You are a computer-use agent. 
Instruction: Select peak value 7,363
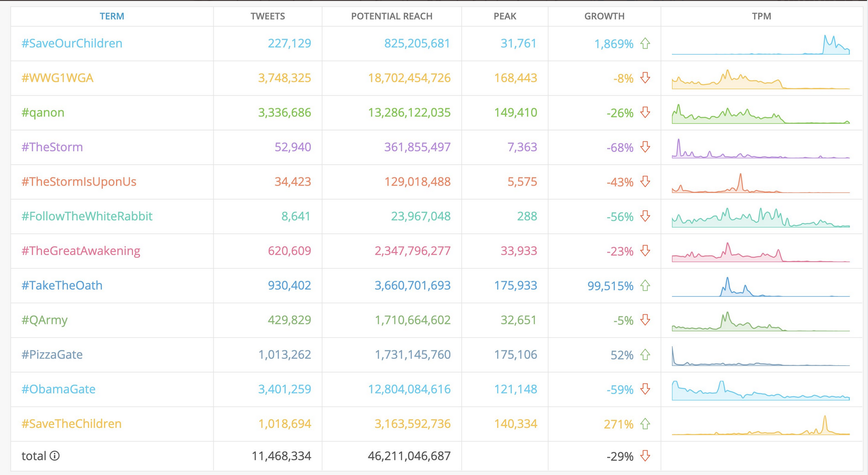(x=522, y=147)
